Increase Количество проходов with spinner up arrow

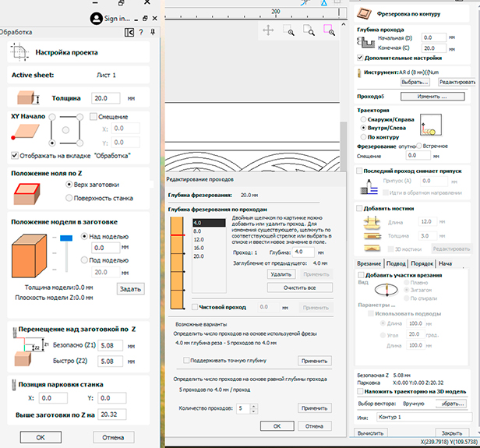[253, 405]
